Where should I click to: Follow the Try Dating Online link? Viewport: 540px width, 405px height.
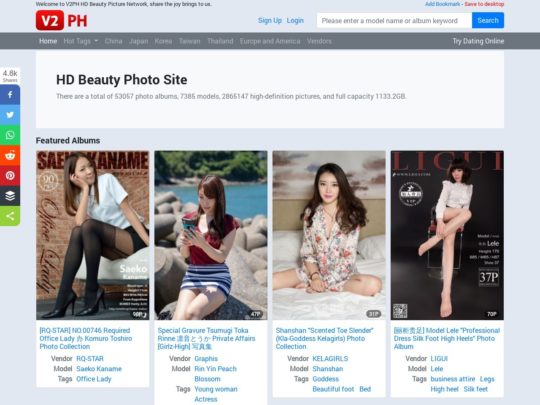click(478, 41)
